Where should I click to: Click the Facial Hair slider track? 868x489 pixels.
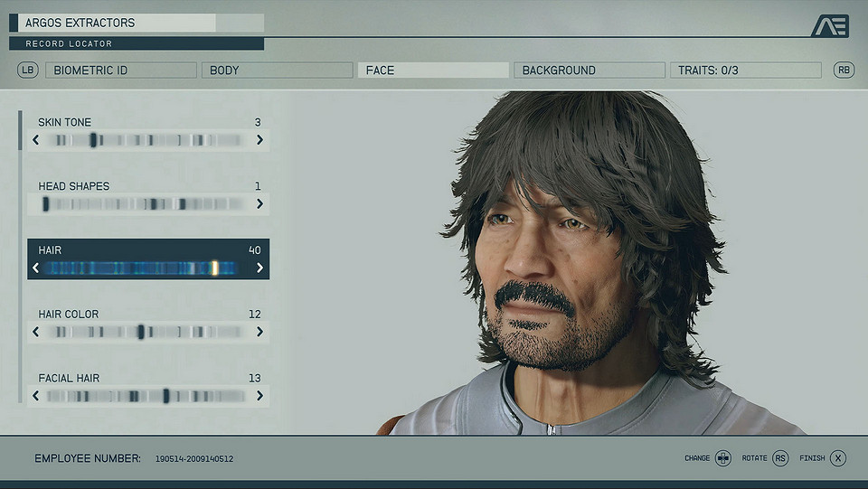click(x=148, y=396)
